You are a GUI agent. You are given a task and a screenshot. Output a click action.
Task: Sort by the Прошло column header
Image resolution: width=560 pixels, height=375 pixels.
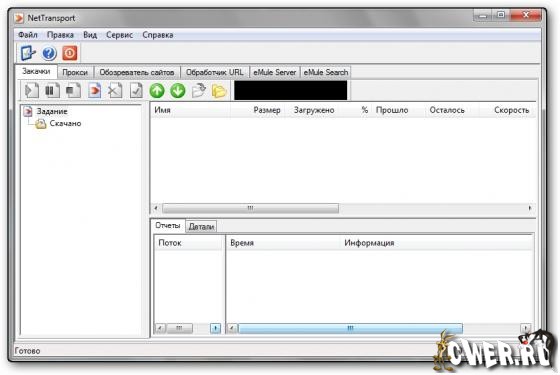pyautogui.click(x=399, y=110)
